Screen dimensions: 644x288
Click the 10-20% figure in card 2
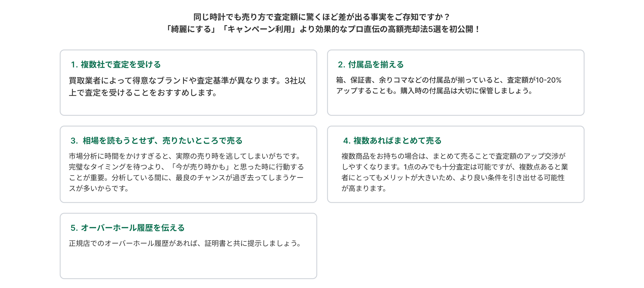549,80
